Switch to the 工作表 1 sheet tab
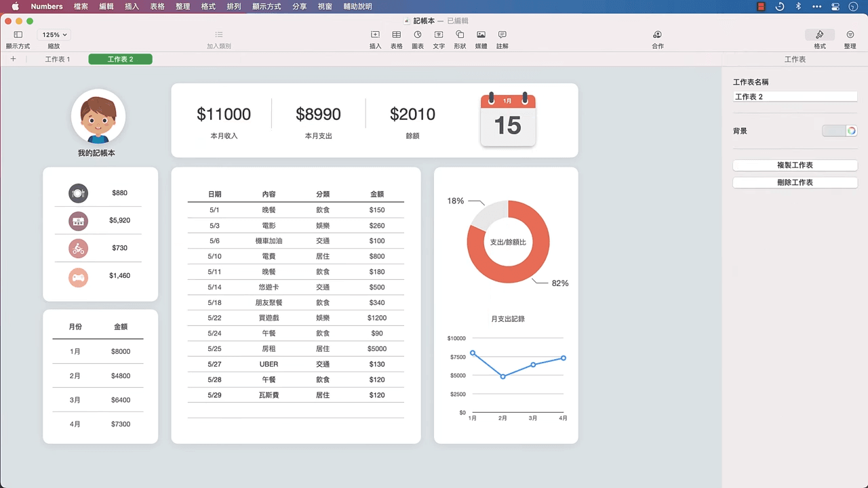The width and height of the screenshot is (868, 488). pyautogui.click(x=58, y=60)
